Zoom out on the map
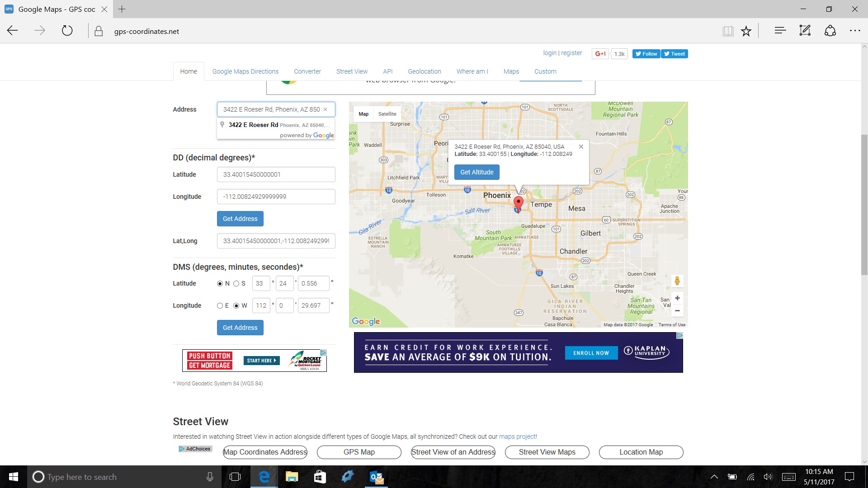This screenshot has height=488, width=868. click(677, 310)
